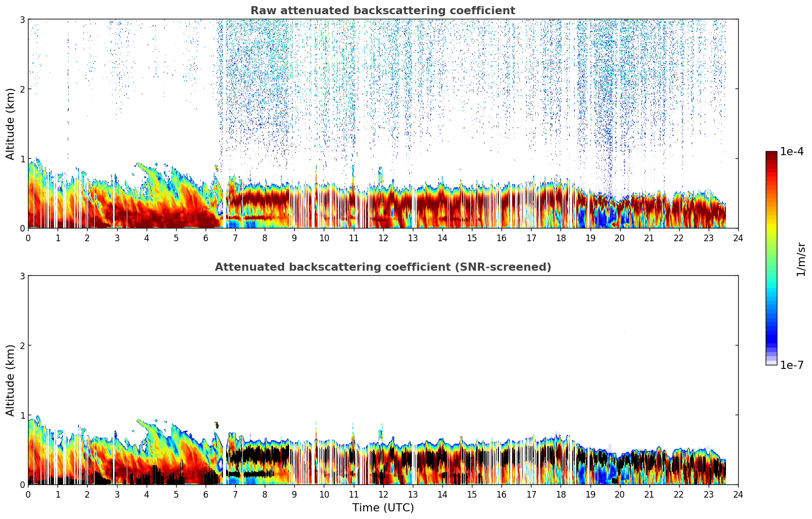Click time tick "11" under the SNR-screened plot
Screen dimensions: 812x519
tap(353, 494)
